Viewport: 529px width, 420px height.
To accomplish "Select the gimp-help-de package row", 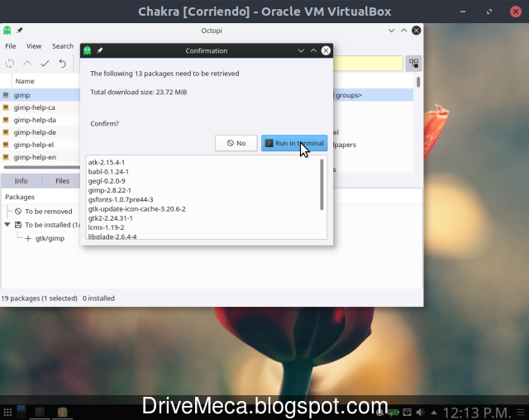I will pos(41,132).
